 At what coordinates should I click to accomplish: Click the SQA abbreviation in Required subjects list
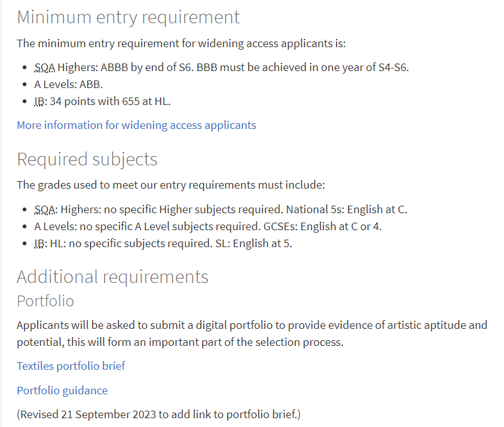pyautogui.click(x=46, y=209)
